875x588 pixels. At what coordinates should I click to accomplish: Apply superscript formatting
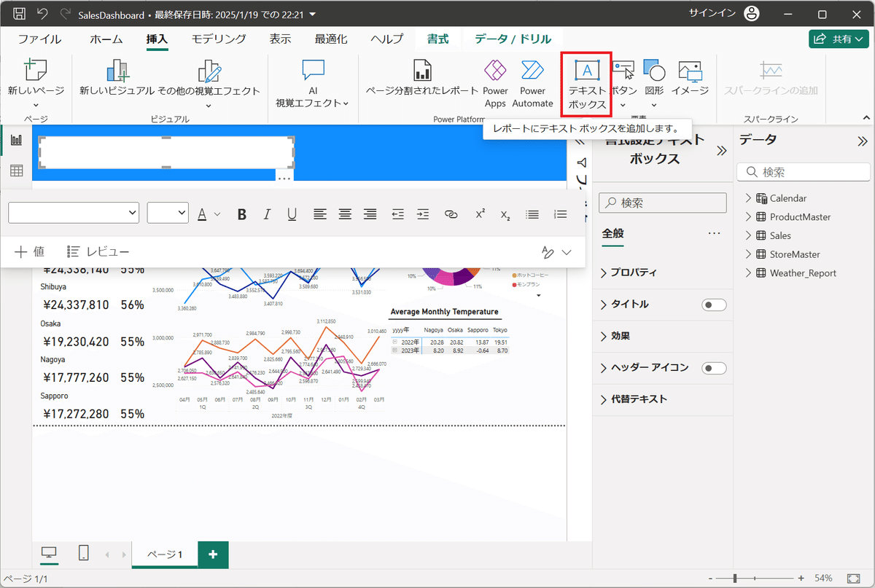coord(481,213)
